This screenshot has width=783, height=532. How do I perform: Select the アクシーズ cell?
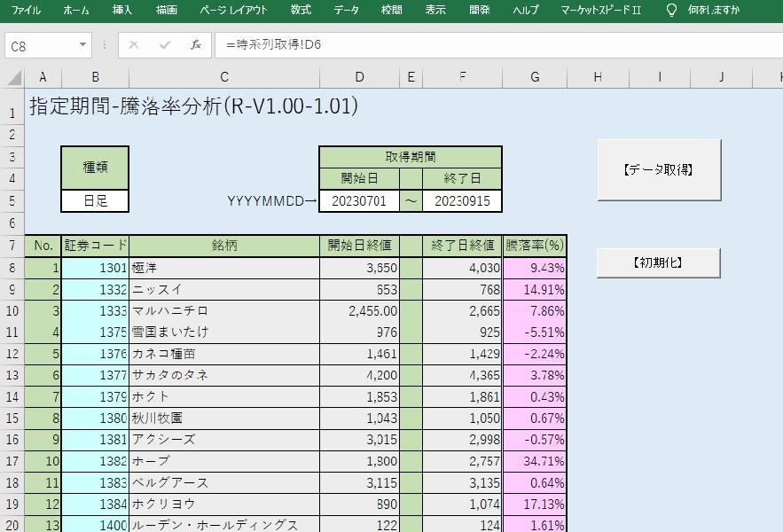224,440
